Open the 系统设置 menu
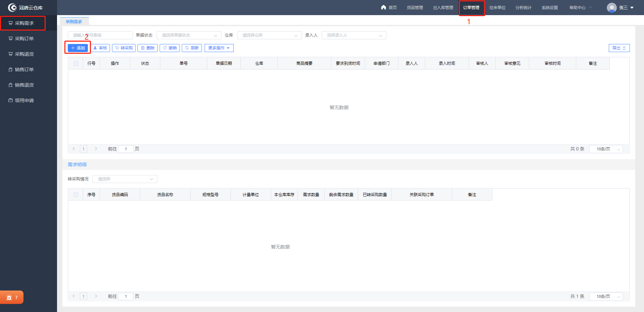Screen dimensions: 644x312 (550, 7)
